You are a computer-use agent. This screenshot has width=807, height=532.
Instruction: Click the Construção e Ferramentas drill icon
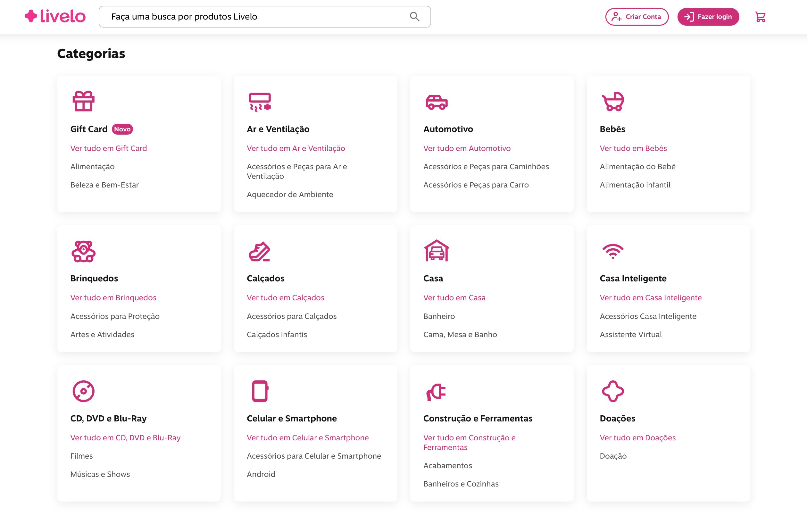(436, 392)
